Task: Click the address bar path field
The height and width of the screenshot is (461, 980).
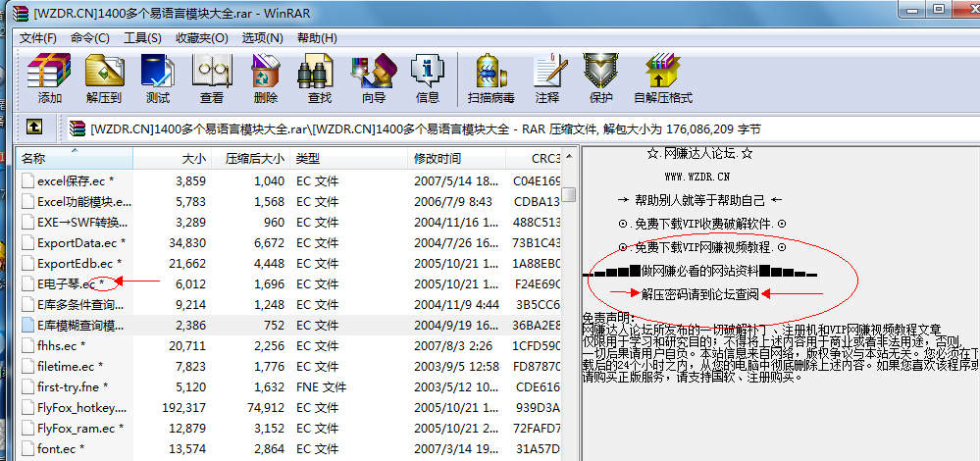Action: coord(522,128)
